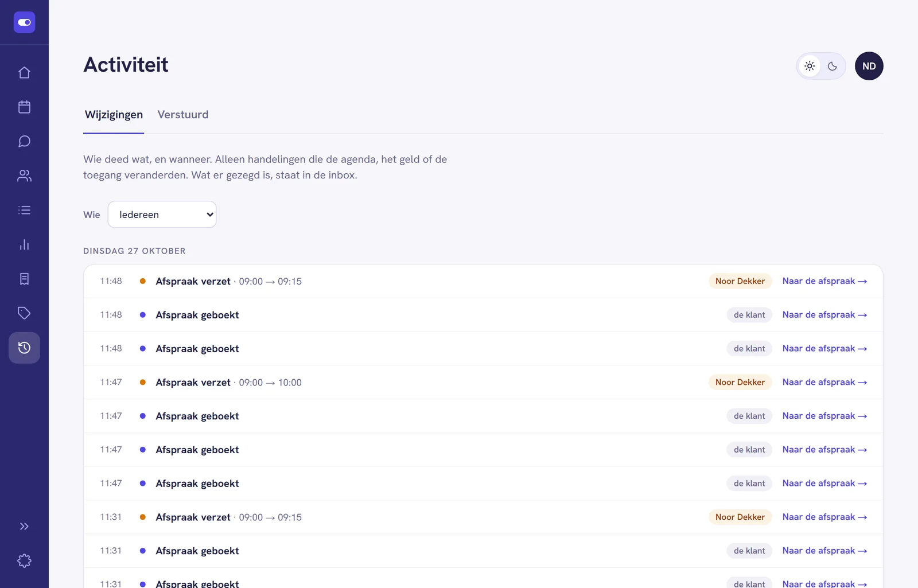
Task: Click the Activiteit page heading
Action: click(126, 65)
